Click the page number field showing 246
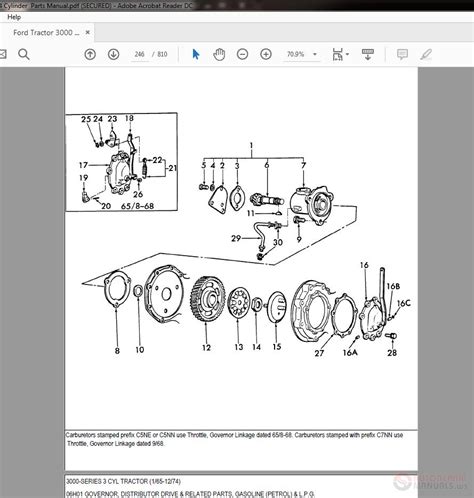Viewport: 474px width, 498px height. 139,54
